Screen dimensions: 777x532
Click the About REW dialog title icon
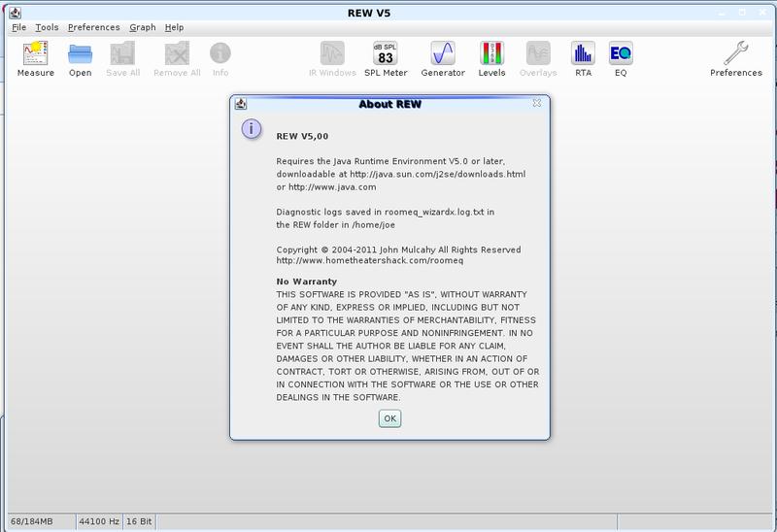coord(241,104)
